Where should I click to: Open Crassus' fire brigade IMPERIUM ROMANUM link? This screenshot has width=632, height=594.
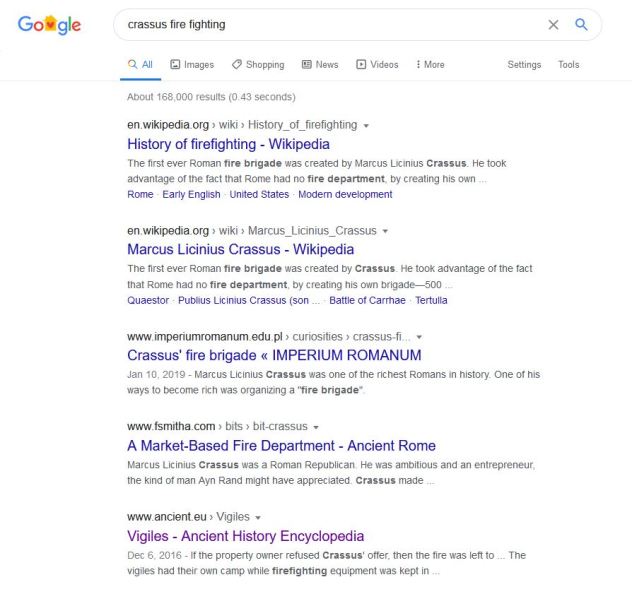point(274,355)
